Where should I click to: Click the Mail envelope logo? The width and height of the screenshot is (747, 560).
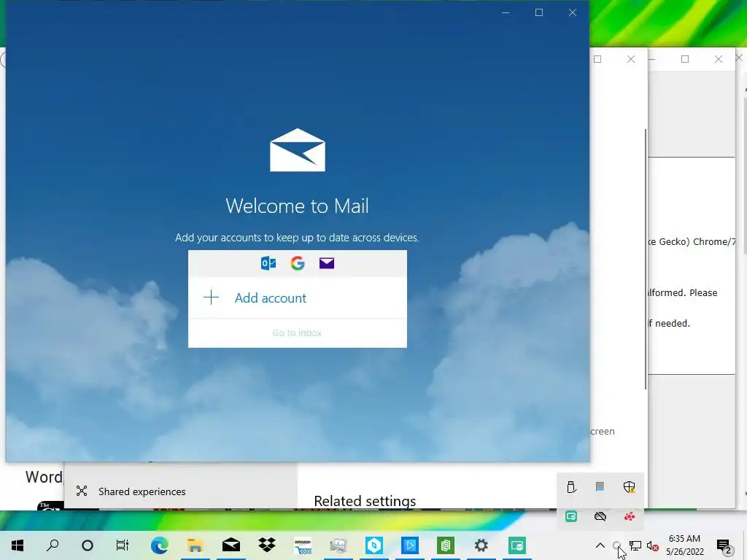pyautogui.click(x=298, y=150)
